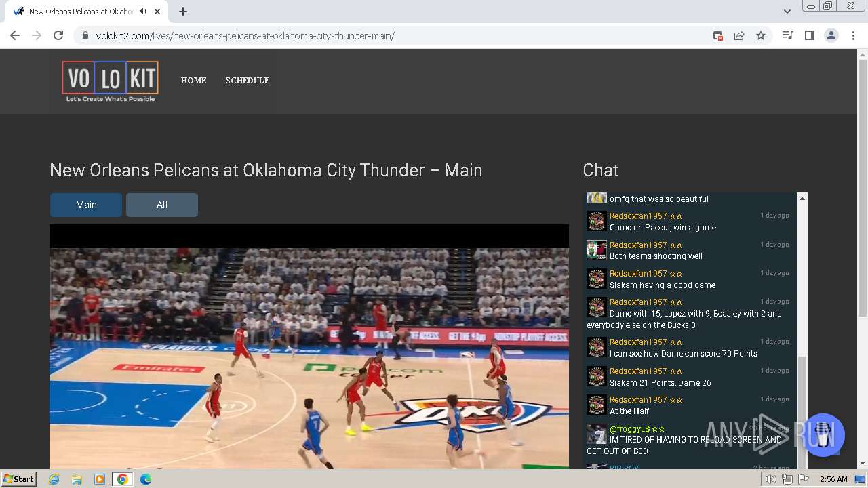The image size is (868, 488).
Task: Open Microsoft Edge from taskbar
Action: click(146, 479)
